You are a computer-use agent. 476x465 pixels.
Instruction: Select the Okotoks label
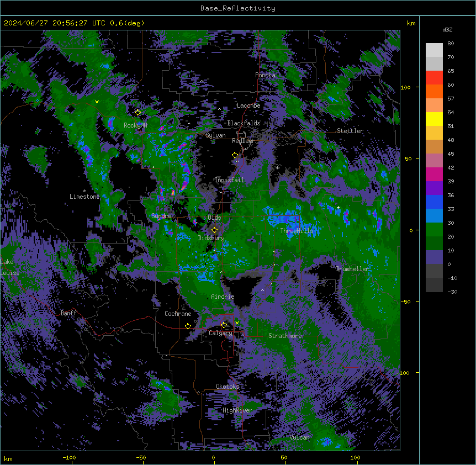pos(228,387)
